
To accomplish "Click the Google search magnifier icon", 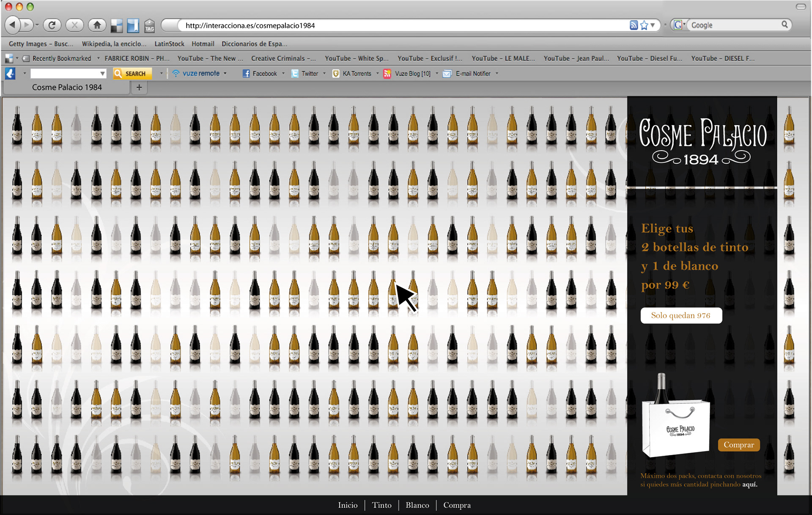I will click(785, 25).
